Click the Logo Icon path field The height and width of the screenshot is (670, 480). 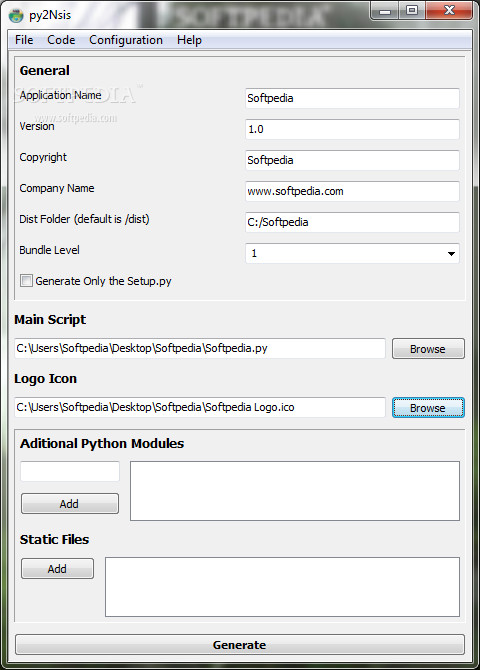(200, 407)
